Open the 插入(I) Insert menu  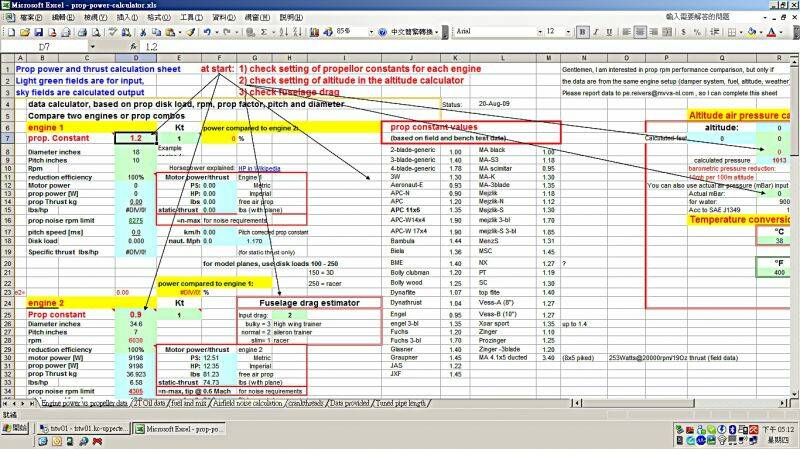tap(127, 17)
